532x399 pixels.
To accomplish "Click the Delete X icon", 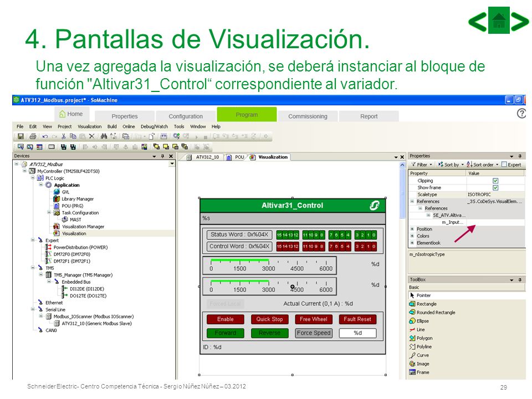I will (x=91, y=136).
